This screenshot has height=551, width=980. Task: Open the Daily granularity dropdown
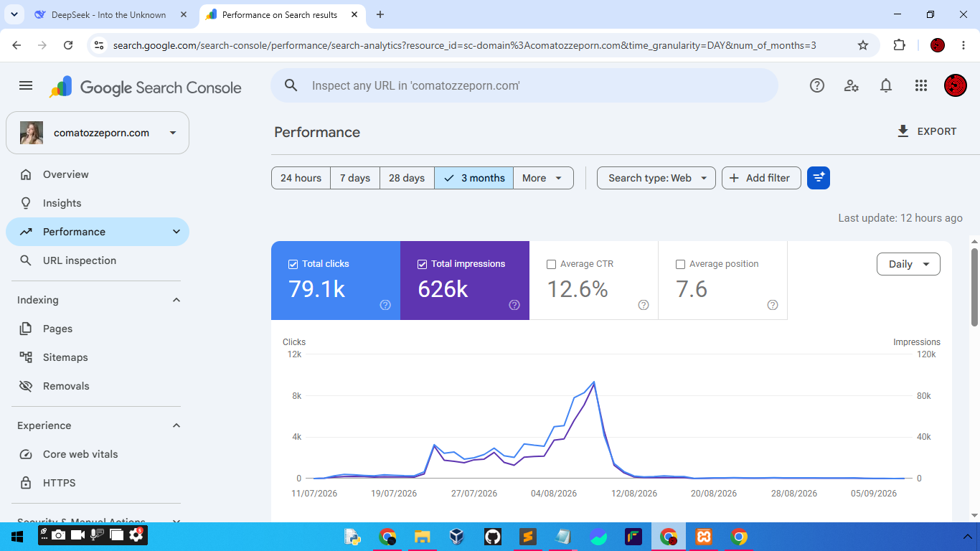pyautogui.click(x=908, y=264)
